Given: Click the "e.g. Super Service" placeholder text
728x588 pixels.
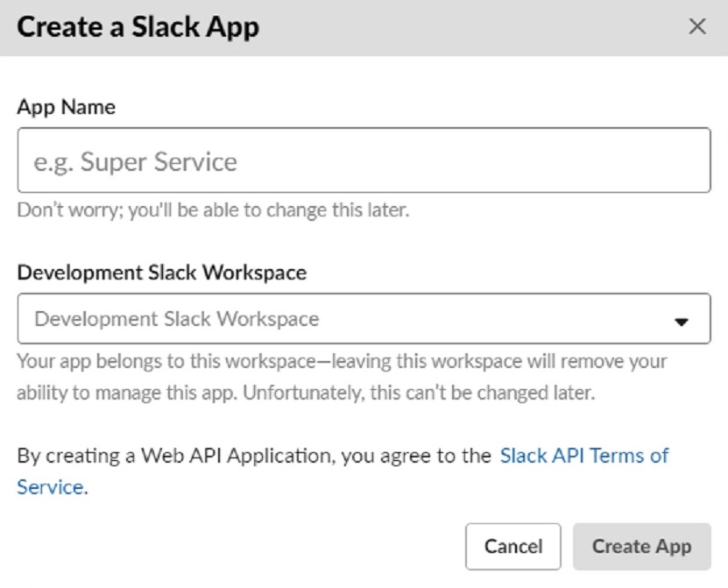Looking at the screenshot, I should (135, 161).
